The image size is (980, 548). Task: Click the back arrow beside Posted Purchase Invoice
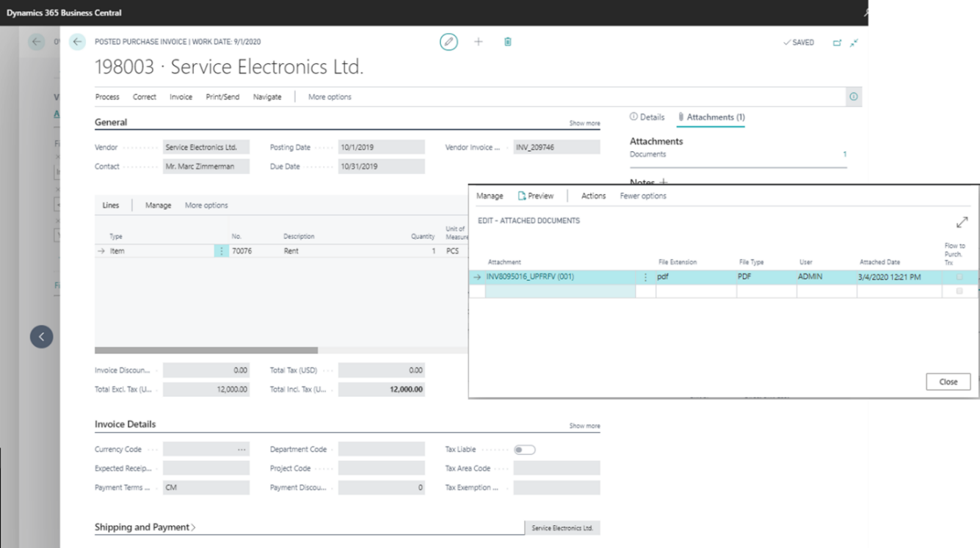77,42
